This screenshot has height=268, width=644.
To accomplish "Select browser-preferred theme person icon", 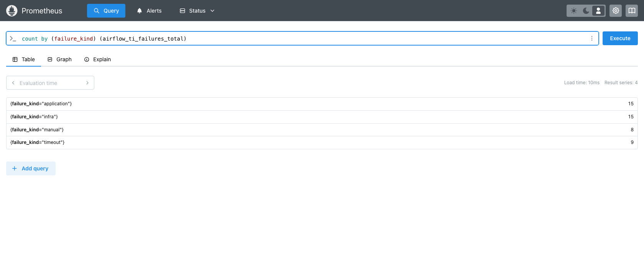I will click(598, 11).
